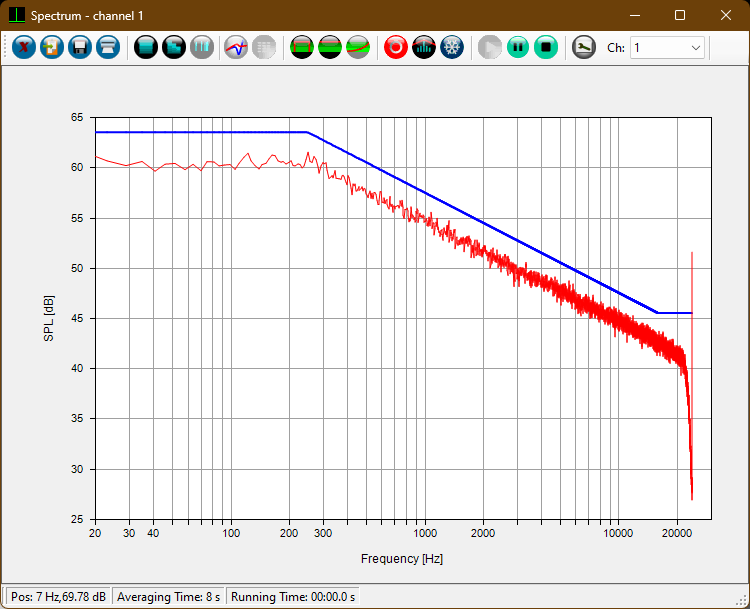
Task: Click the red and blue curves icon
Action: pyautogui.click(x=236, y=47)
